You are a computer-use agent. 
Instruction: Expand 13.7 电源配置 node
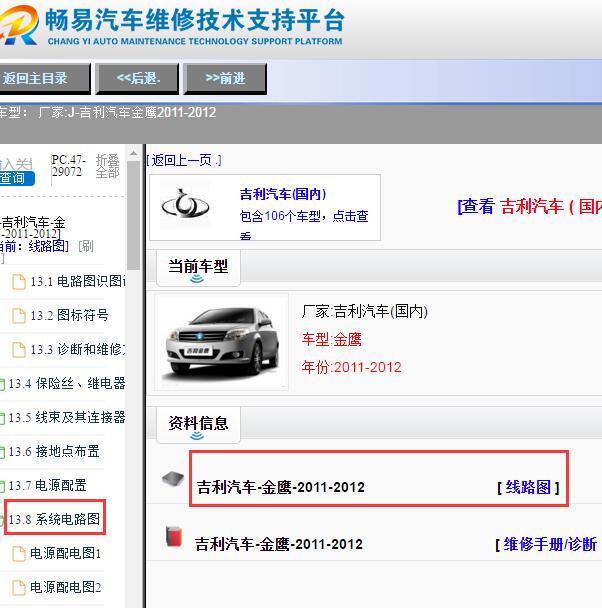coord(47,485)
